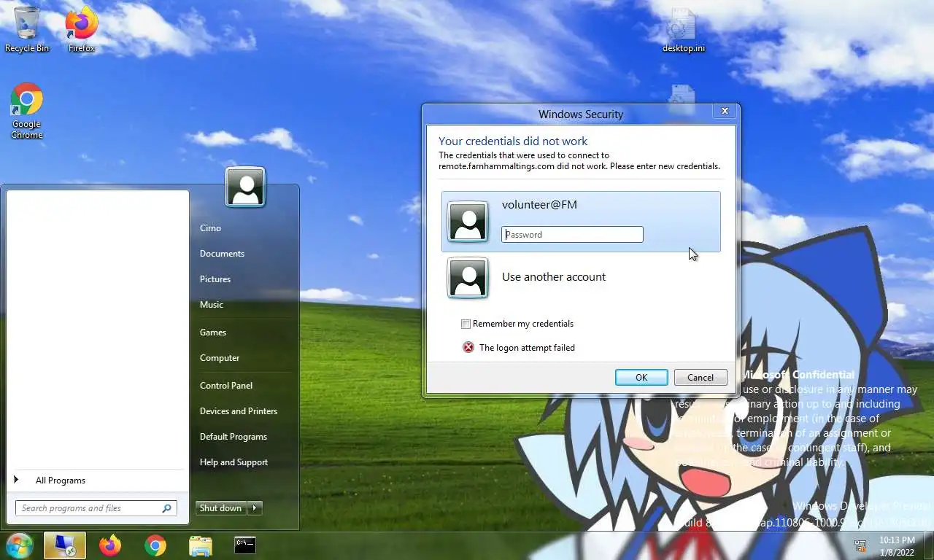Open Computer from Start menu

click(220, 358)
